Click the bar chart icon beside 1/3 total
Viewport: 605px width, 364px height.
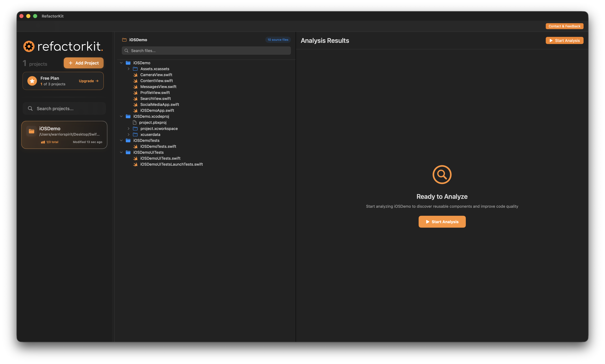43,142
